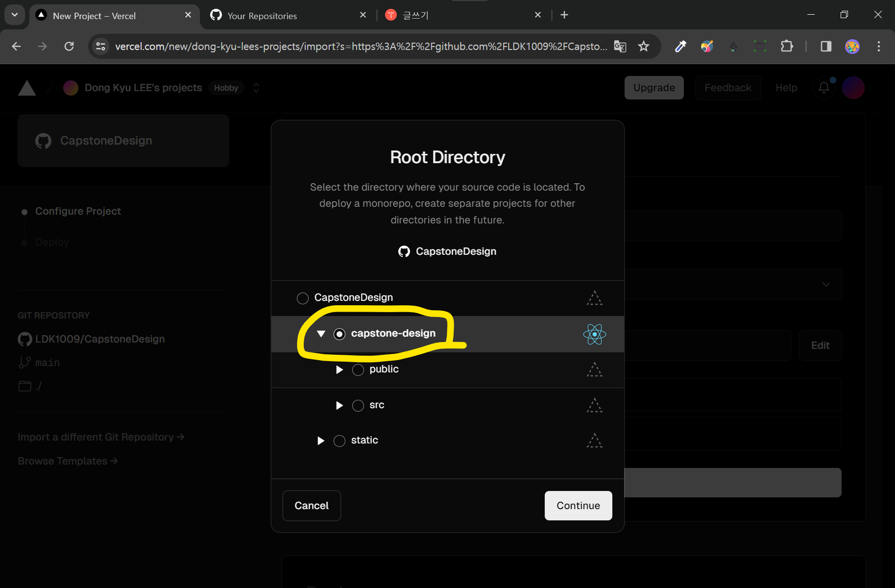Open LDK1009/CapstoneDesign repository link

click(x=100, y=339)
